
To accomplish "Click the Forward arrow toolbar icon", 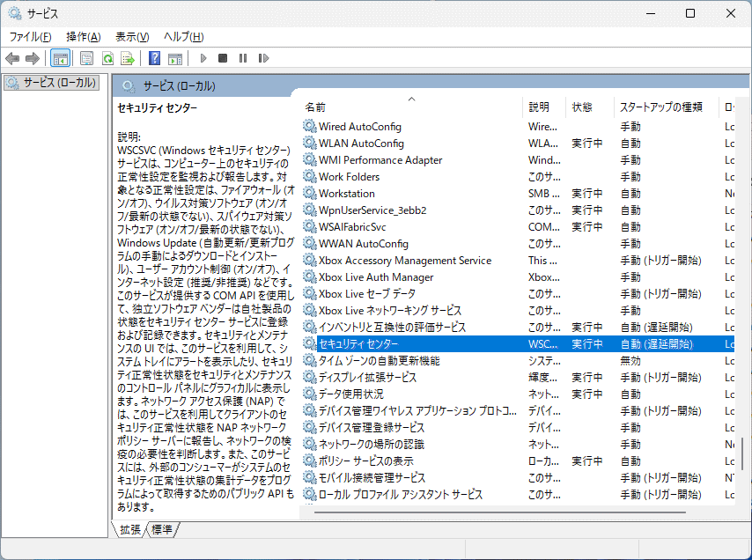I will [x=32, y=58].
